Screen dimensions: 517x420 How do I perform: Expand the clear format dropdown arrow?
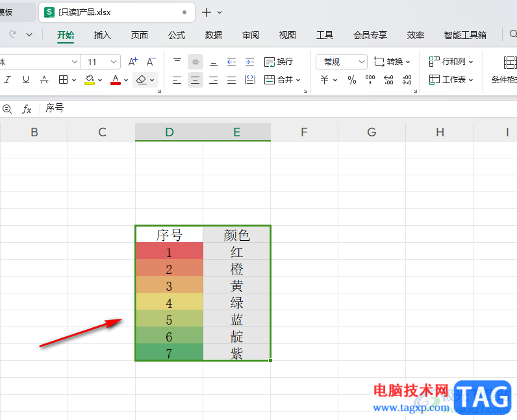pyautogui.click(x=152, y=80)
